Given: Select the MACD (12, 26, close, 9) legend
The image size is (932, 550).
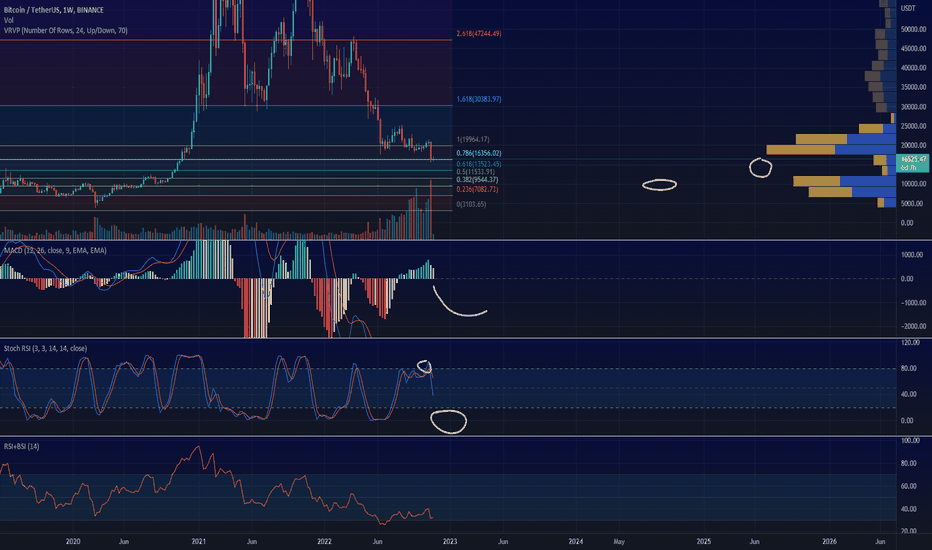Looking at the screenshot, I should coord(55,250).
